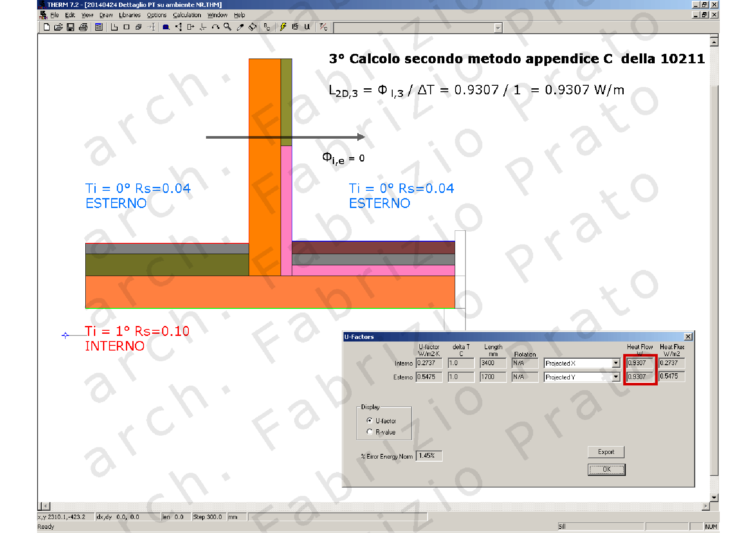
Task: Click the Esterno Rotation N/A field
Action: [x=525, y=377]
